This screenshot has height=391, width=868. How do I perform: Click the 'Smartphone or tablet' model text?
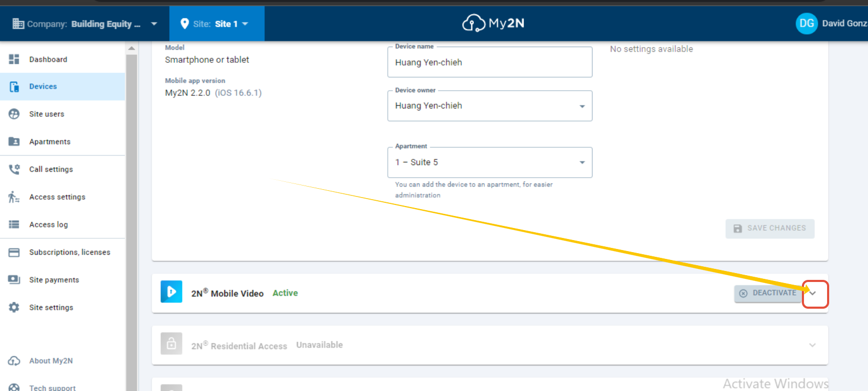point(207,60)
